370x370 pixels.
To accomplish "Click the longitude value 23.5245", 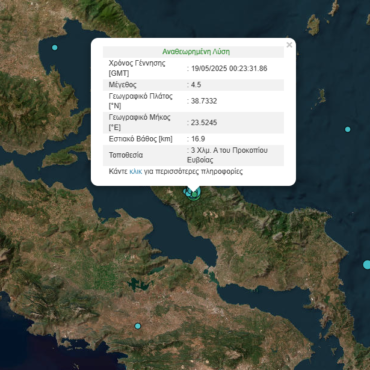I will [204, 123].
